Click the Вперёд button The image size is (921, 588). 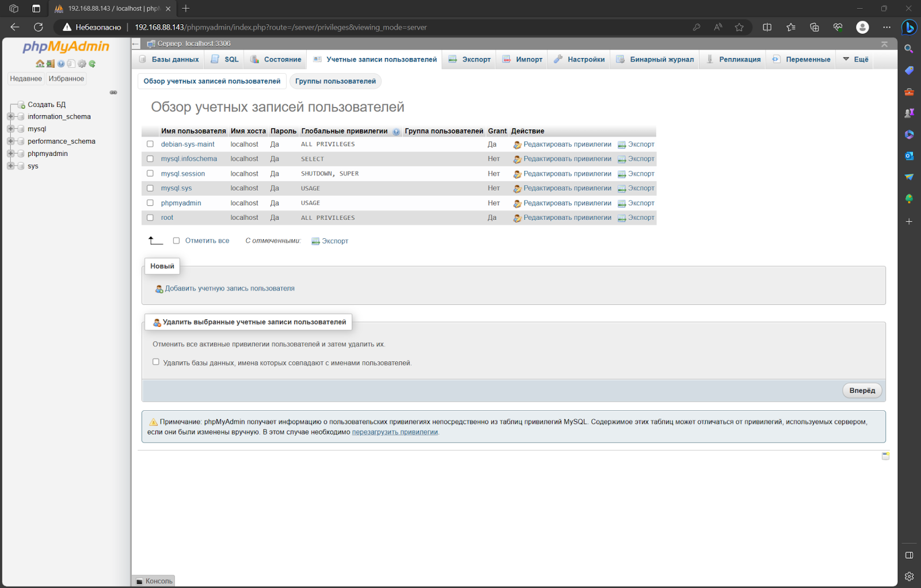pos(862,391)
